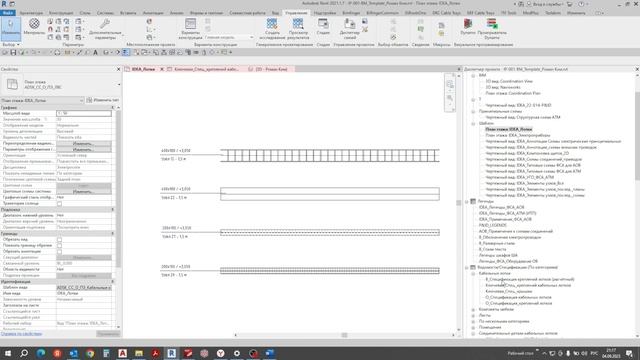Select План этажа IEKA_Электроприборы in browser

click(x=518, y=135)
